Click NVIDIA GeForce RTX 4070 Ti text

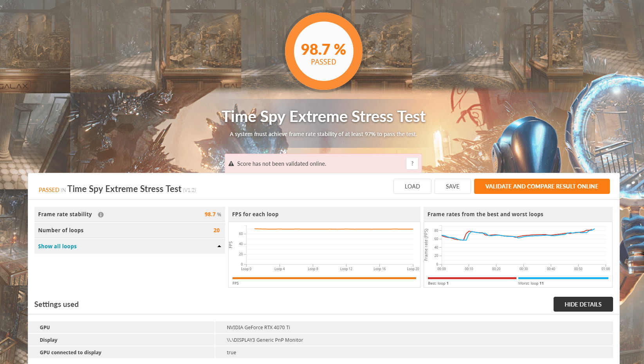pos(258,328)
